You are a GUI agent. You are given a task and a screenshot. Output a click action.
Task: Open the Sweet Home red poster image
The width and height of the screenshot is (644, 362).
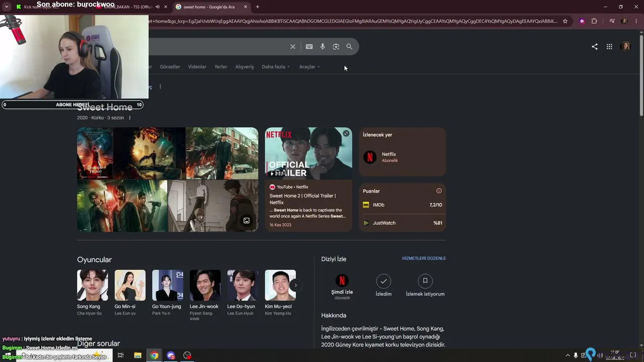95,153
